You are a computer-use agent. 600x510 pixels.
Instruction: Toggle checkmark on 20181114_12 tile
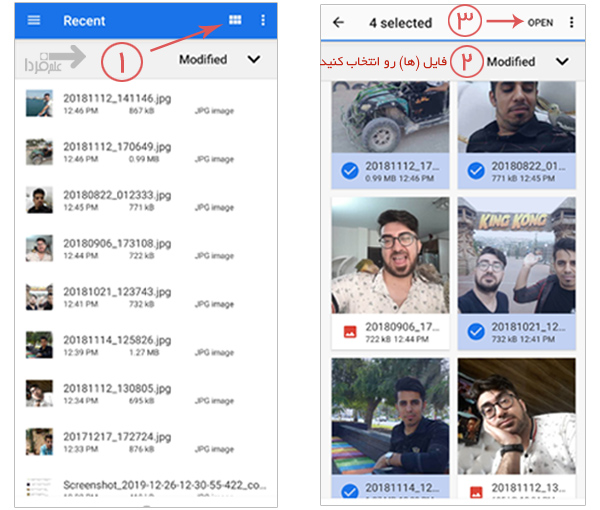coord(350,491)
